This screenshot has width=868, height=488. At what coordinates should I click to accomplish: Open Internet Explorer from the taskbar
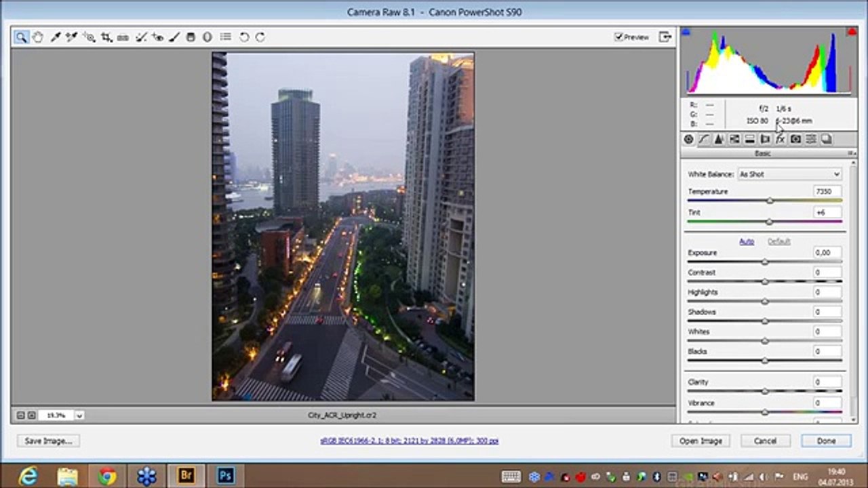point(28,476)
